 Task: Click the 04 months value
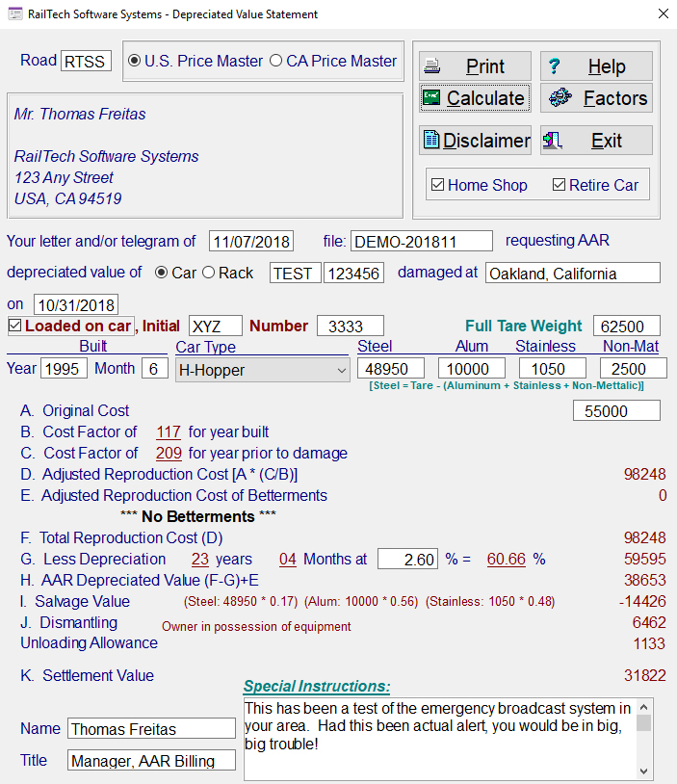(x=288, y=559)
